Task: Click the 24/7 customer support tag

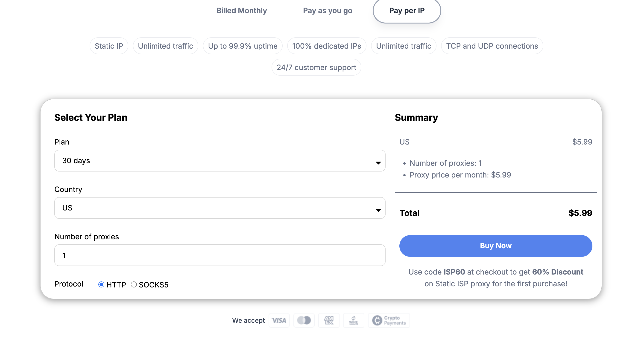Action: (316, 67)
